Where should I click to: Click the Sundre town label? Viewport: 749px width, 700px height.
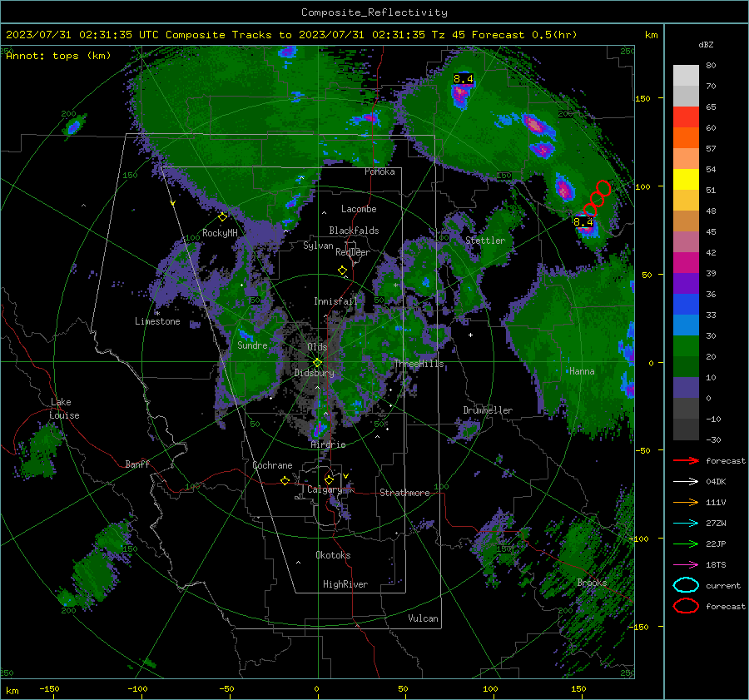(252, 345)
